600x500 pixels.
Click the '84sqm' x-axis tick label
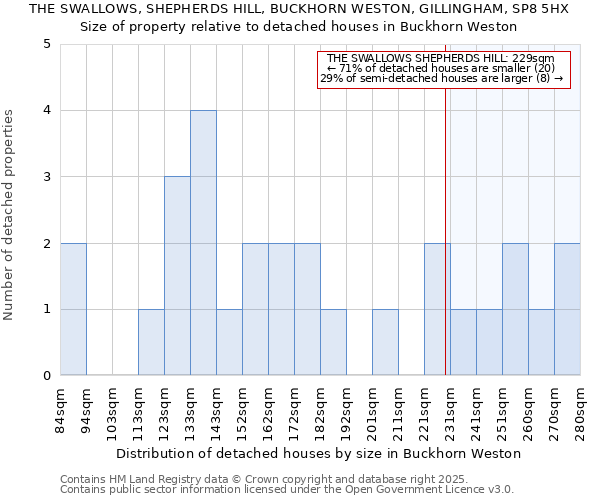click(x=60, y=411)
